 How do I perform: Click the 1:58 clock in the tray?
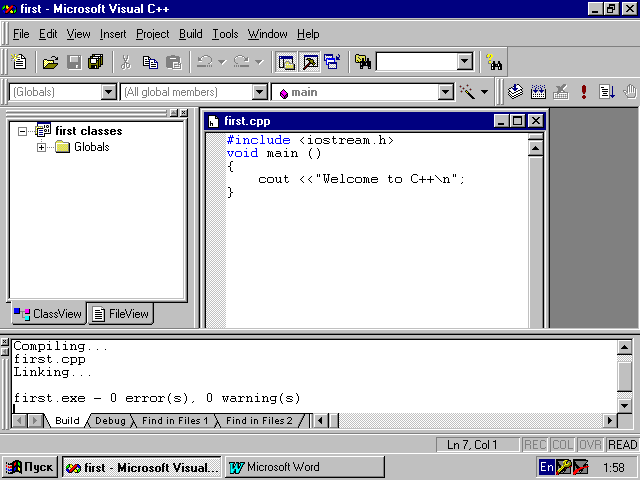tap(613, 467)
